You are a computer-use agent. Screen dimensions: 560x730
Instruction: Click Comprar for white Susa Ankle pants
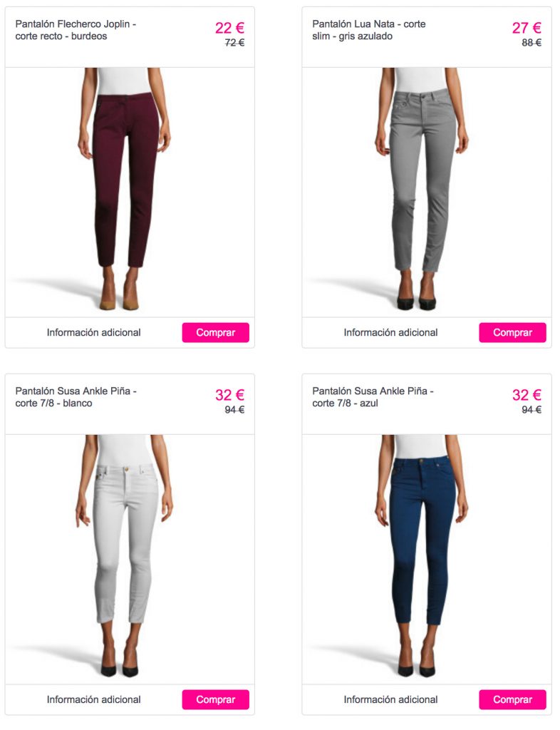point(215,699)
